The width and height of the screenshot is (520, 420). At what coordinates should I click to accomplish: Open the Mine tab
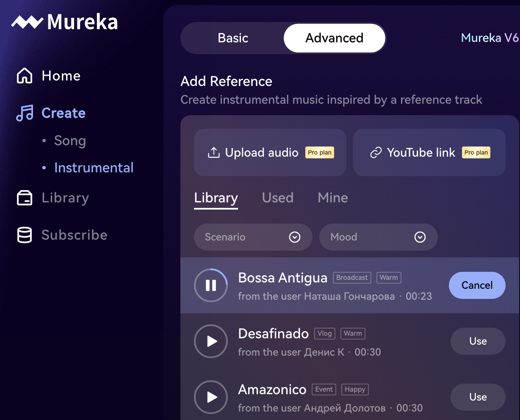pos(333,198)
